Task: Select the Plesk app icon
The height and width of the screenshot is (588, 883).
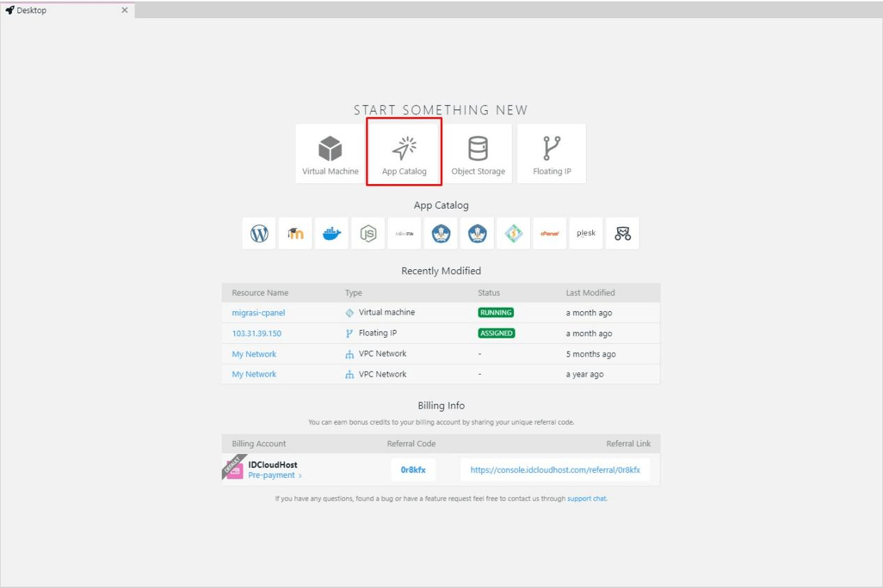Action: 586,233
